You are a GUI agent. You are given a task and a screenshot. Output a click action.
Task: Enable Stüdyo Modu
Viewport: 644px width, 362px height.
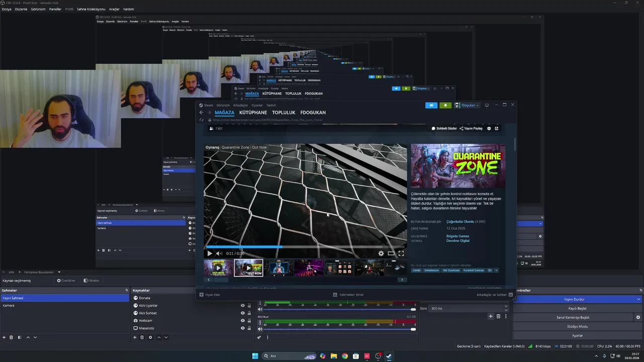(577, 326)
